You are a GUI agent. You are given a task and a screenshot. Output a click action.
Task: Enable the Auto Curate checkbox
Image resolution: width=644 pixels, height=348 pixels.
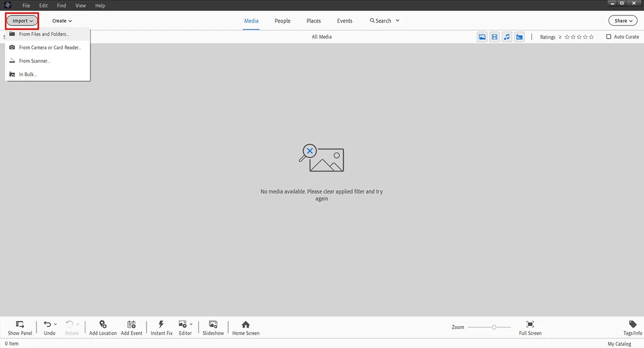coord(609,37)
